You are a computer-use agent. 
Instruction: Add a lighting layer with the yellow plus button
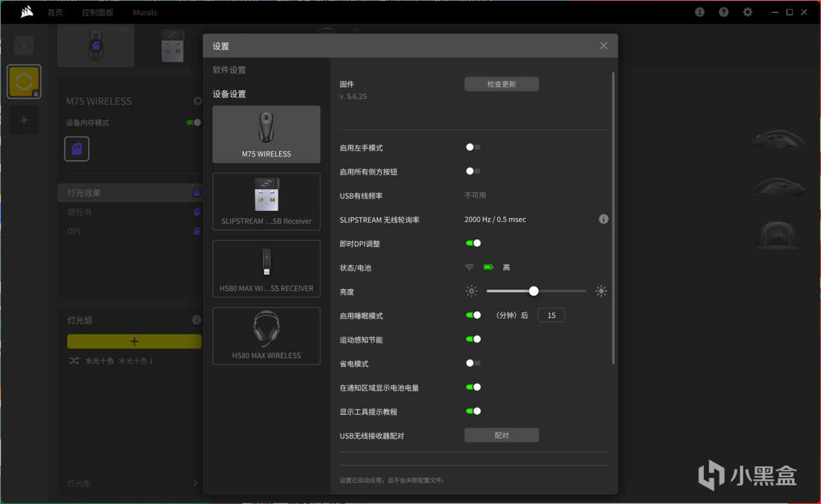pos(134,341)
